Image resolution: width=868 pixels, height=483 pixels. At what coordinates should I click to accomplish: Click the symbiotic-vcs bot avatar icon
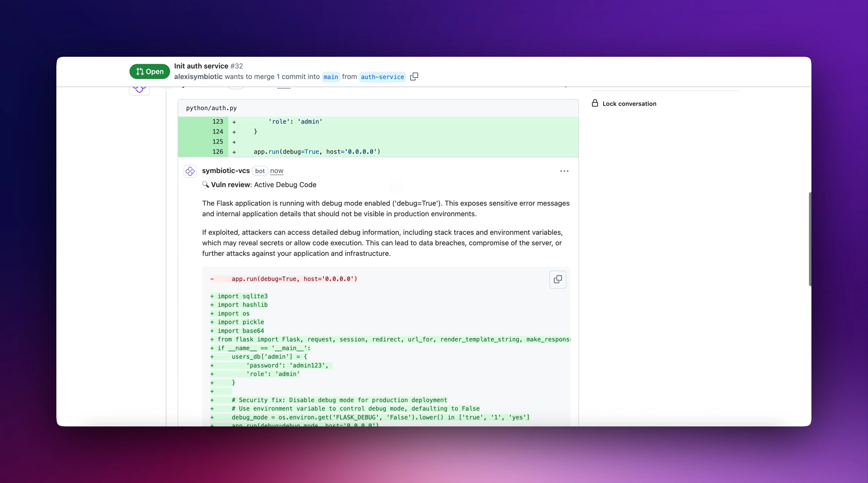pyautogui.click(x=190, y=171)
